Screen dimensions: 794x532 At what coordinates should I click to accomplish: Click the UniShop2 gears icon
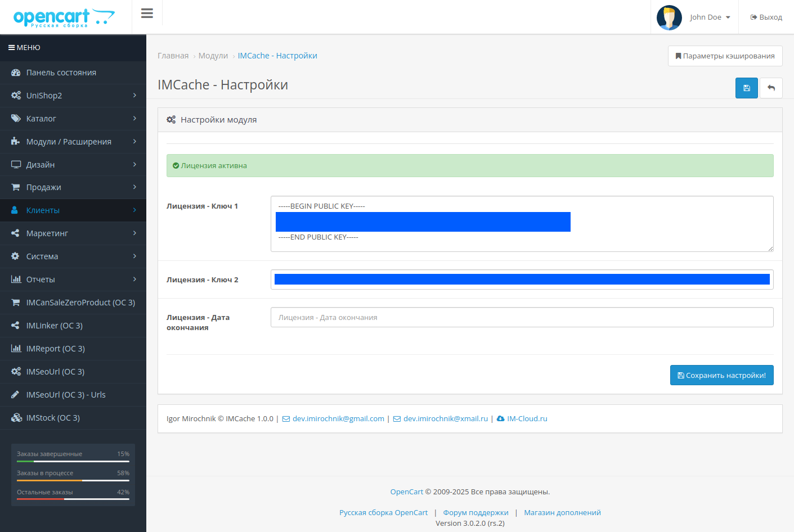pos(16,96)
